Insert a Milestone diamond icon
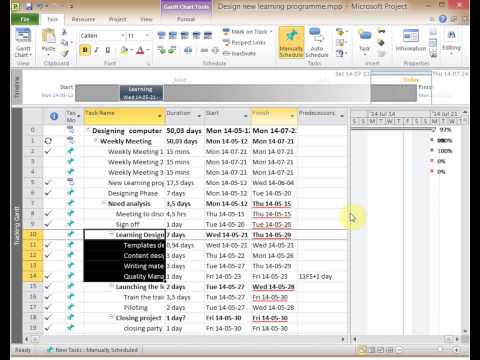 pos(381,43)
